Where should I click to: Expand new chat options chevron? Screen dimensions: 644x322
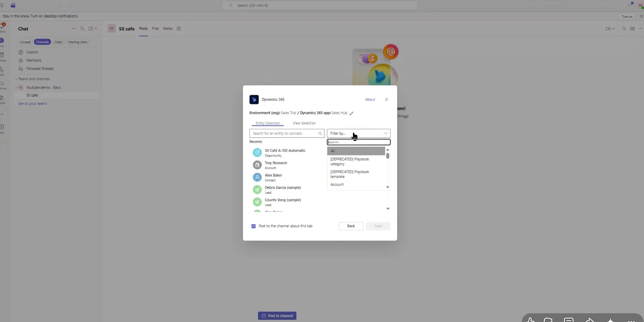coord(96,29)
